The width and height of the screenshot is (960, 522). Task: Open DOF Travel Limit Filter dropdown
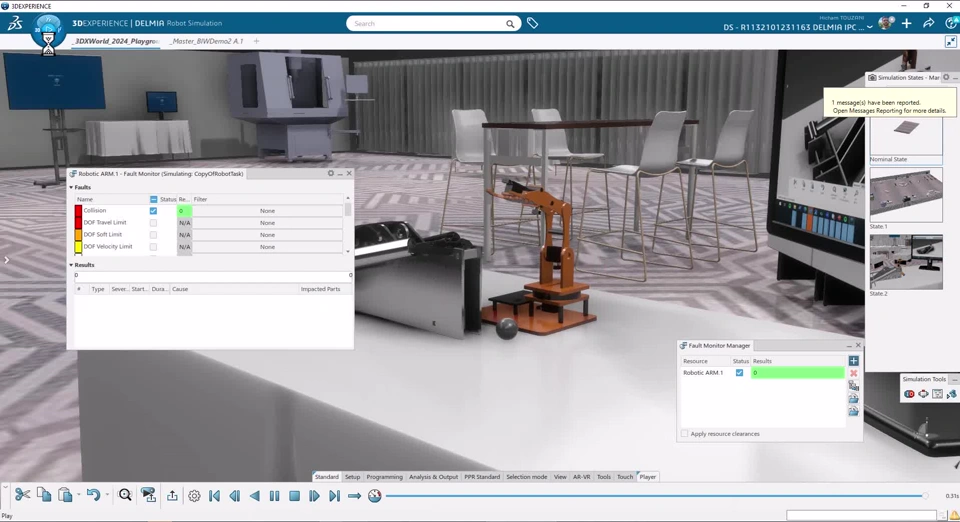(x=268, y=223)
